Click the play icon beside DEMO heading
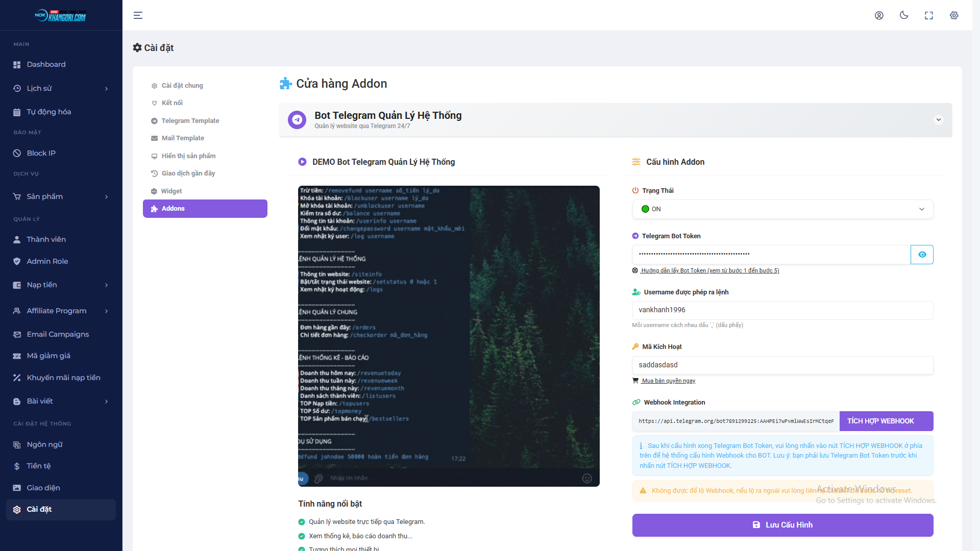This screenshot has height=551, width=980. pyautogui.click(x=302, y=162)
